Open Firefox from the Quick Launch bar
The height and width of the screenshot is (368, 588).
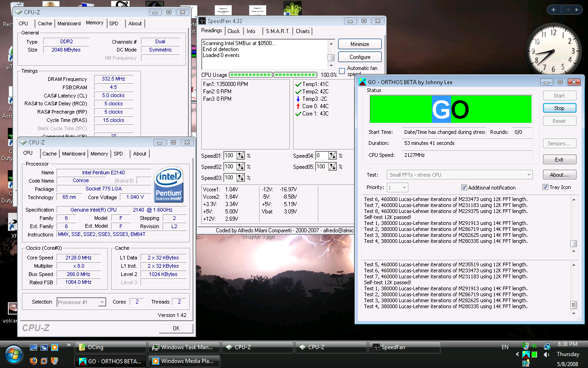33,361
